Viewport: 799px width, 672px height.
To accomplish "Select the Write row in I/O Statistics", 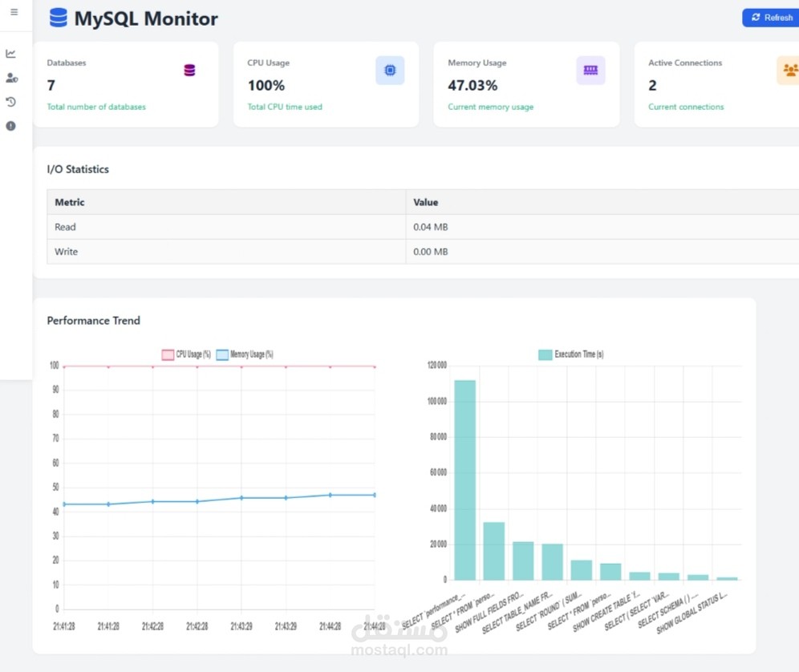I will (x=423, y=252).
